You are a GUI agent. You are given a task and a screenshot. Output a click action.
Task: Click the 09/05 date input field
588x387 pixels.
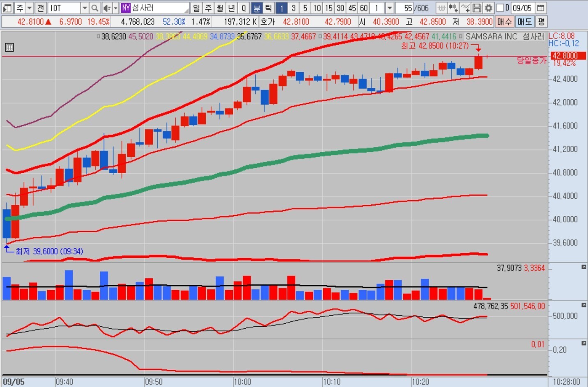coord(523,8)
